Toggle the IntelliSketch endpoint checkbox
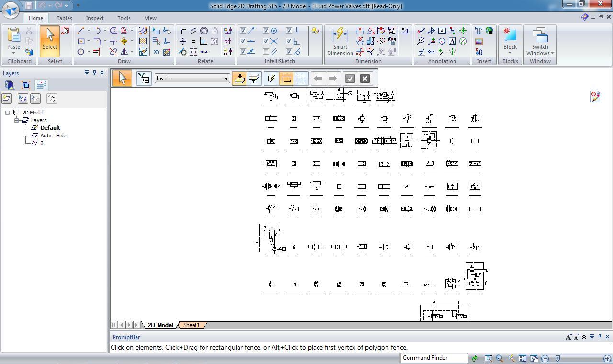This screenshot has width=613, height=364. point(243,31)
